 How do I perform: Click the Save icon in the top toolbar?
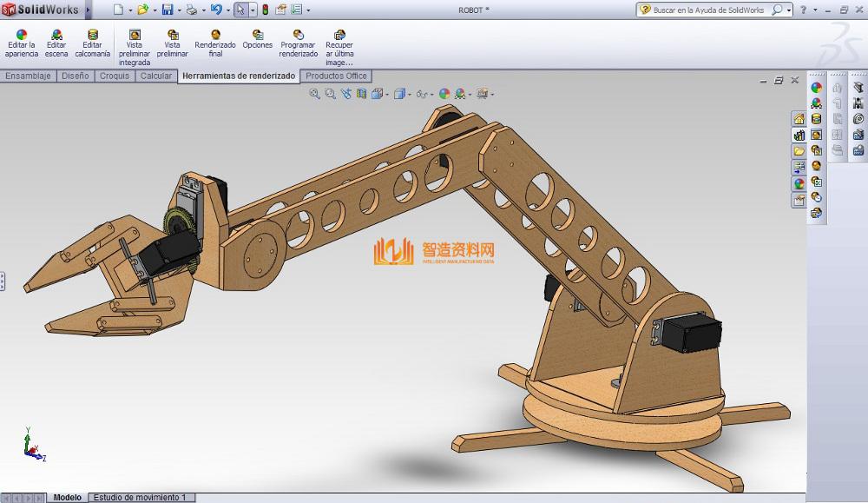point(168,10)
